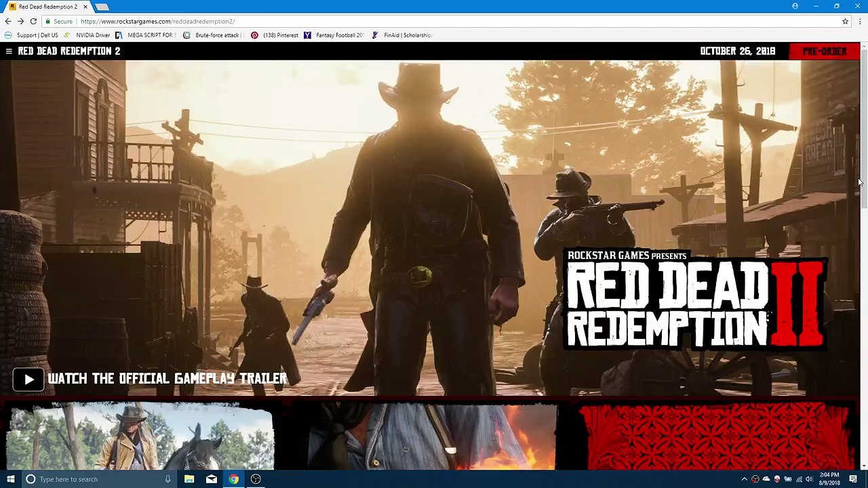Open the Wi-Fi network tray icon
The height and width of the screenshot is (488, 868).
(799, 479)
